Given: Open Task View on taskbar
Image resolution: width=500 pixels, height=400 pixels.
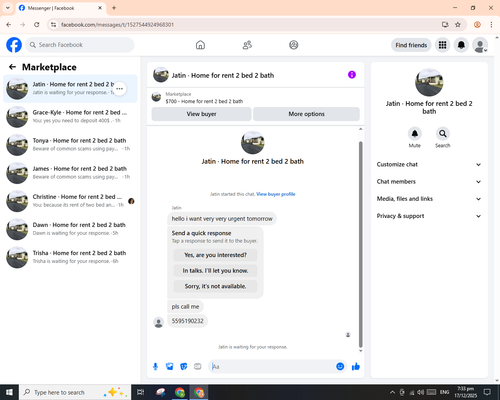Looking at the screenshot, I should coord(141,392).
